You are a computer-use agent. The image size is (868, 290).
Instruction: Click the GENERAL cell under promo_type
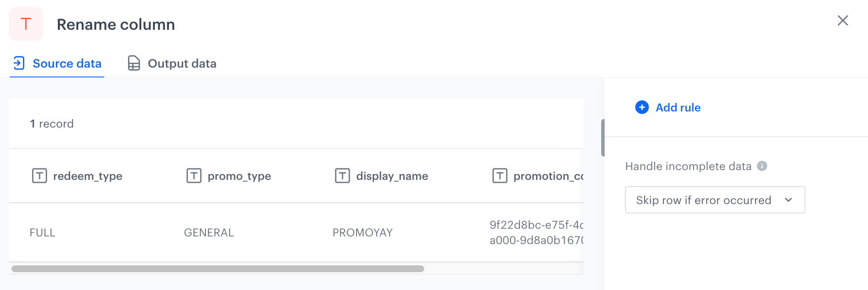pos(209,233)
